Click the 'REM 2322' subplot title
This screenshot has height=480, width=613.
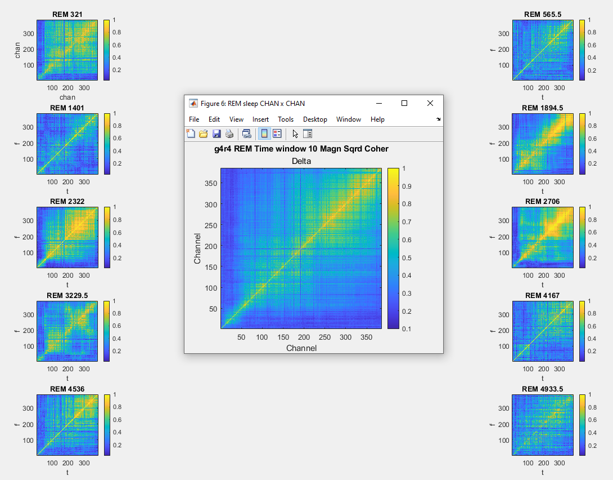(67, 201)
